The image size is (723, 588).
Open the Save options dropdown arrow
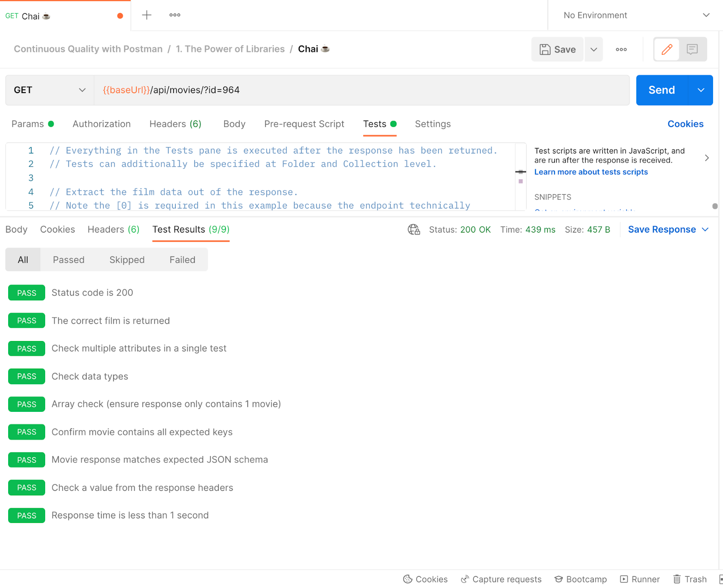tap(594, 49)
